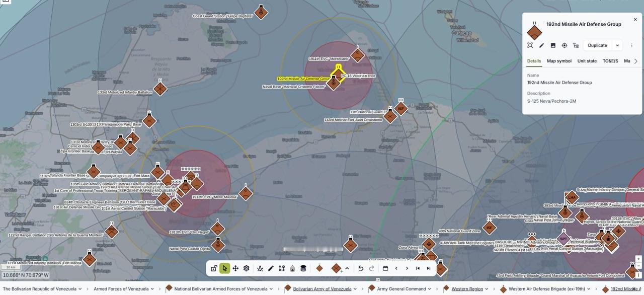This screenshot has width=644, height=295.
Task: Select 122nd Ranger Battalion unit symbol
Action: 112,231
